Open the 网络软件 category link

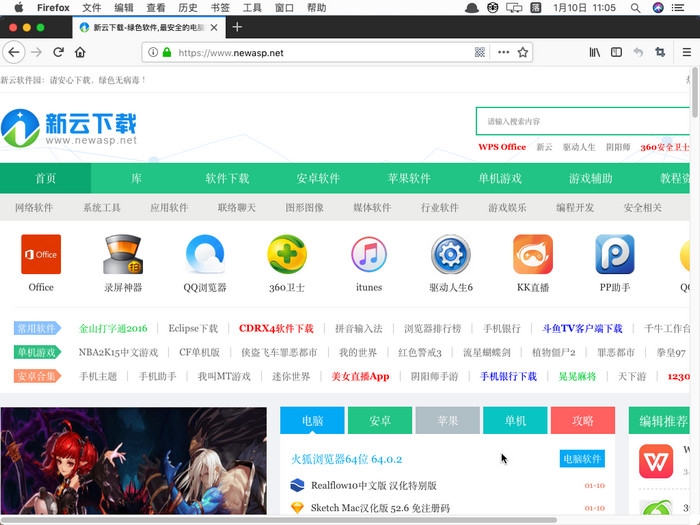pos(34,208)
